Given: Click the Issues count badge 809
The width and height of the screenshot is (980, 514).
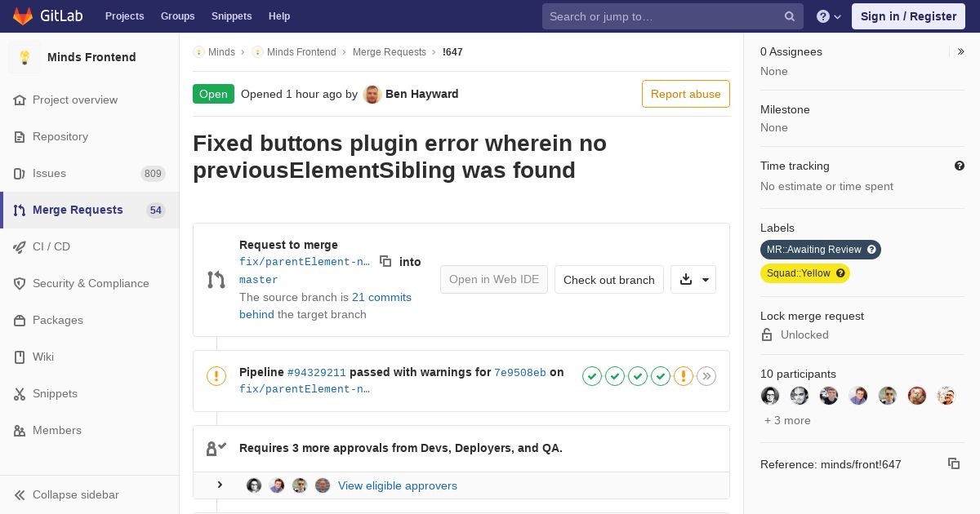Looking at the screenshot, I should (153, 173).
